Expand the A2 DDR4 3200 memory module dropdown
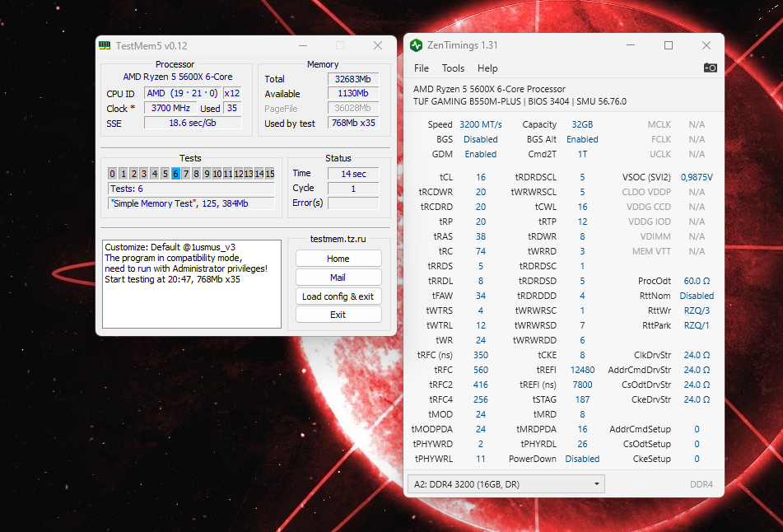The image size is (783, 532). [x=596, y=484]
